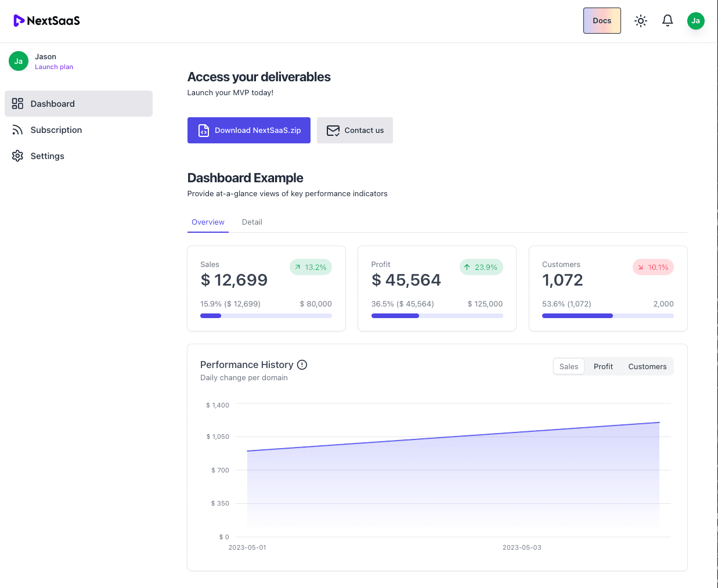Click the Sales progress bar

[x=266, y=316]
